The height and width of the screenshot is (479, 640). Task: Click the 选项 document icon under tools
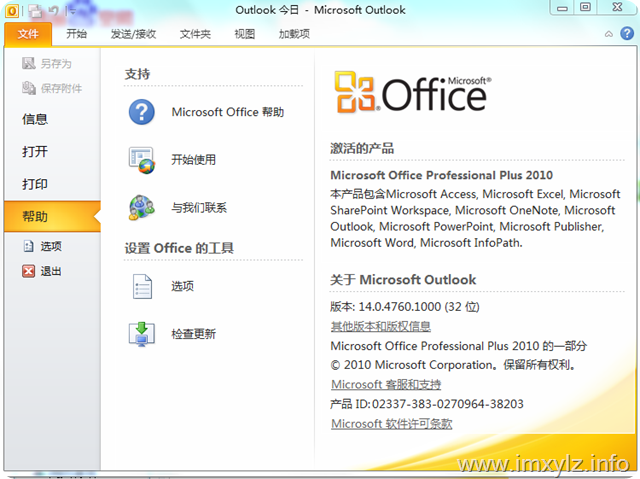[x=142, y=286]
